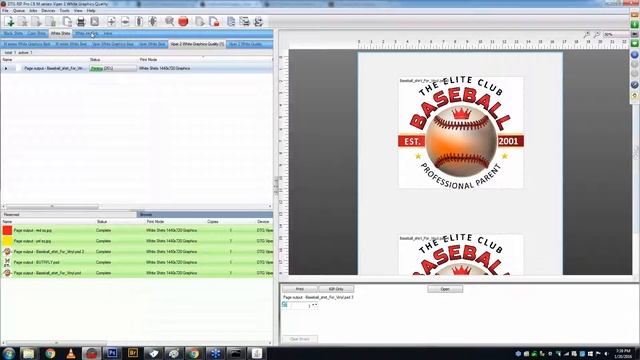Click the Status column header in completed list

pos(102,222)
